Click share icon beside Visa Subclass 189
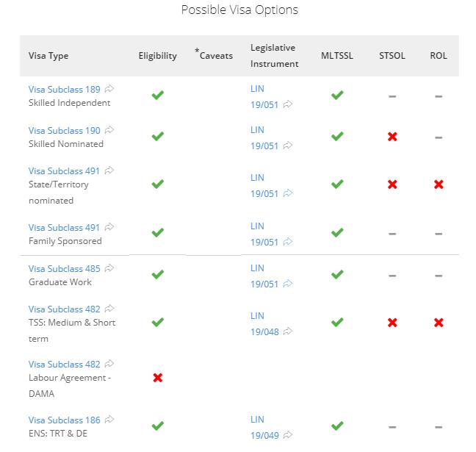Screen dimensions: 476x452 tap(109, 89)
